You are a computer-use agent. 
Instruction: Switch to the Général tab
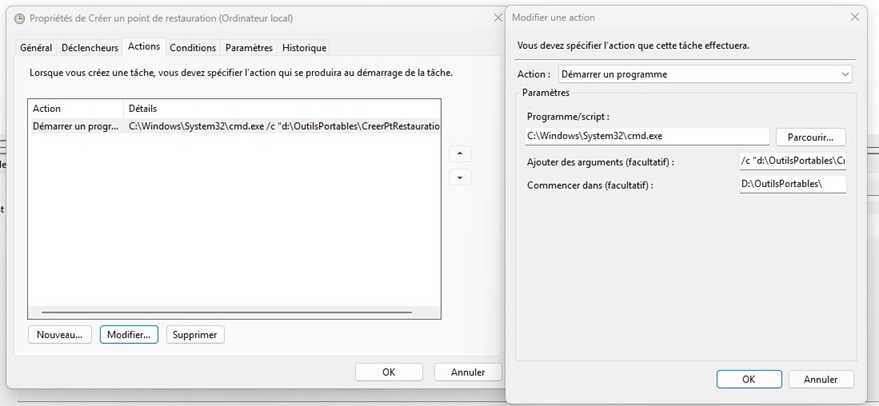(x=36, y=47)
